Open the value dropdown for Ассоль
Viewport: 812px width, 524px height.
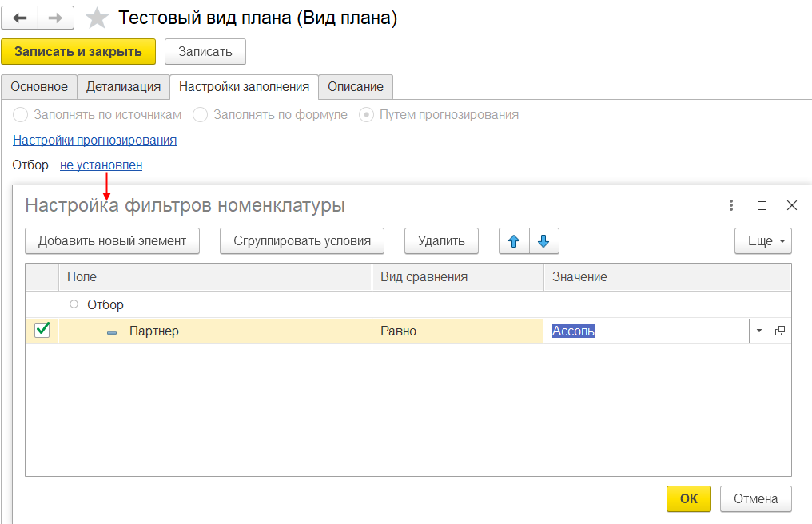[x=759, y=331]
